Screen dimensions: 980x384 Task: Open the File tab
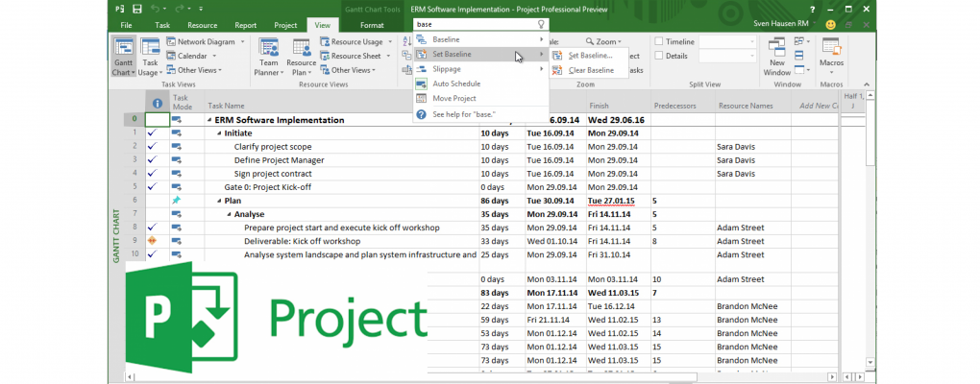pos(126,25)
